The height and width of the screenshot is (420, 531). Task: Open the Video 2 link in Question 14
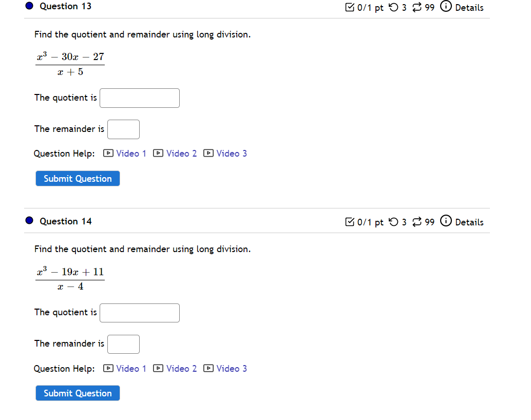click(182, 368)
